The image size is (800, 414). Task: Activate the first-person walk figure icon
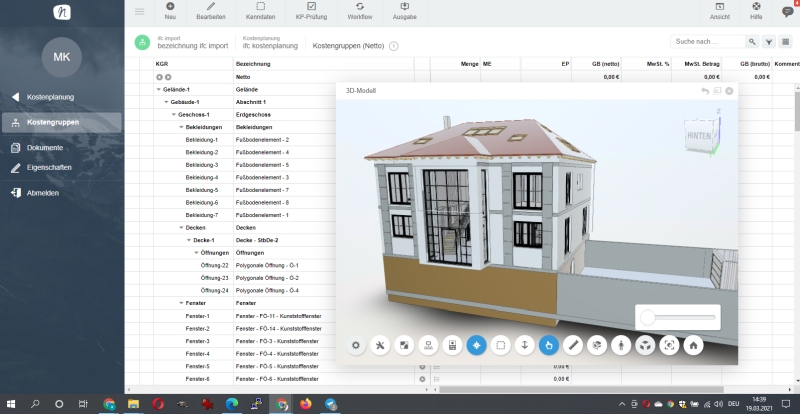(620, 345)
